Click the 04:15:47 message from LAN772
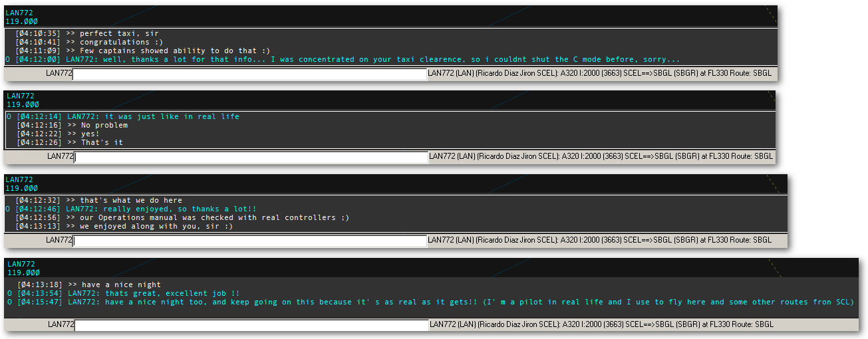868x339 pixels. [430, 302]
